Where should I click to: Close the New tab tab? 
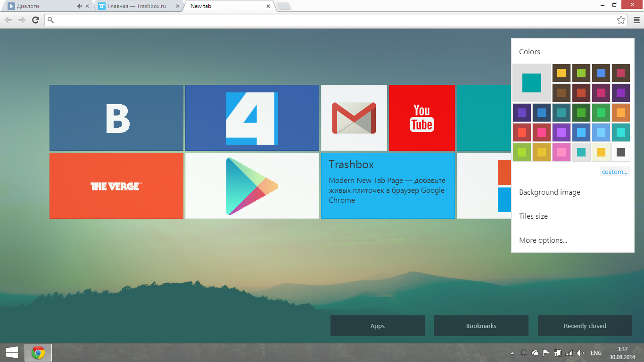point(268,6)
